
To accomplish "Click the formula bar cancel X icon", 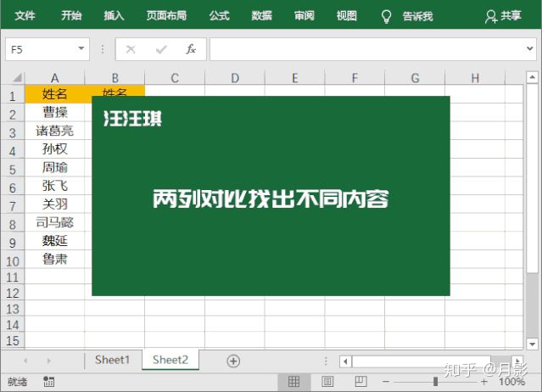I will coord(131,49).
